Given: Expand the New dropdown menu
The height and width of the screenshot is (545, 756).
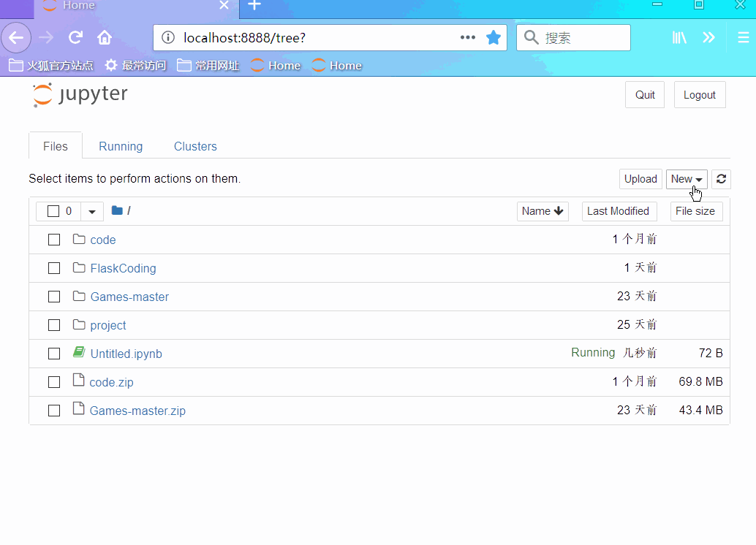Looking at the screenshot, I should point(687,179).
